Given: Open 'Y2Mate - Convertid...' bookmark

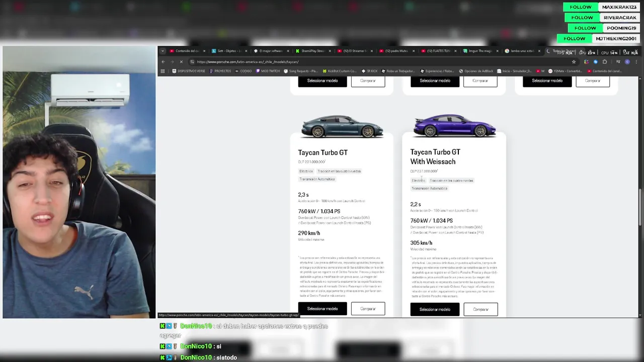Looking at the screenshot, I should (566, 71).
